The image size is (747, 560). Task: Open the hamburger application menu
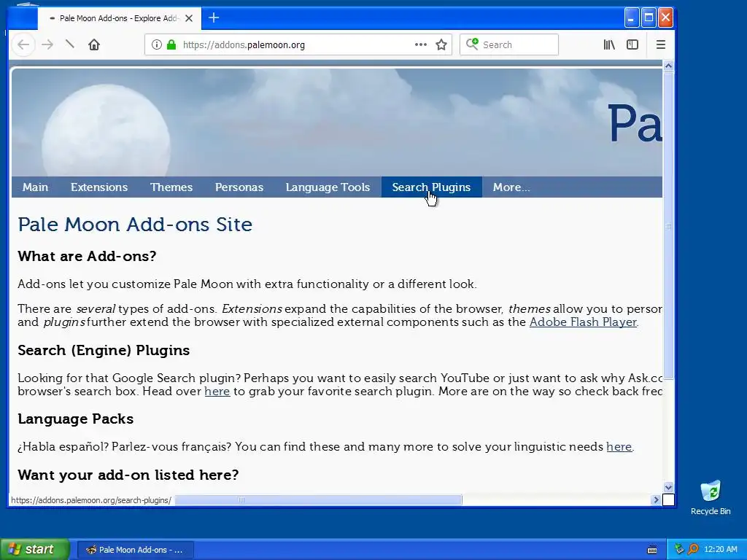[661, 44]
